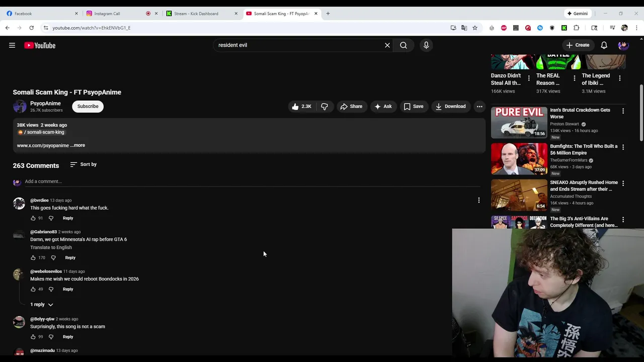The width and height of the screenshot is (644, 362).
Task: Open options for the Bumfights video
Action: click(x=623, y=147)
